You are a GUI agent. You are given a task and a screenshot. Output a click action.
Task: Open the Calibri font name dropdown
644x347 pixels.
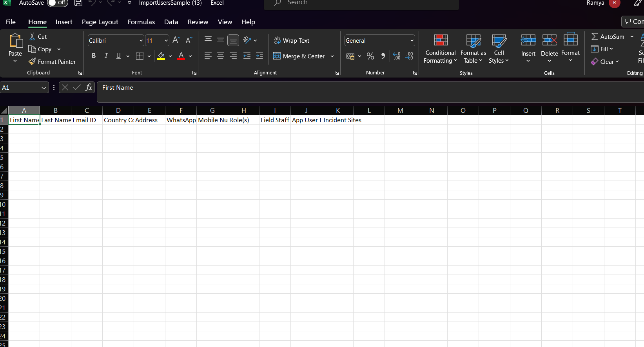coord(141,41)
